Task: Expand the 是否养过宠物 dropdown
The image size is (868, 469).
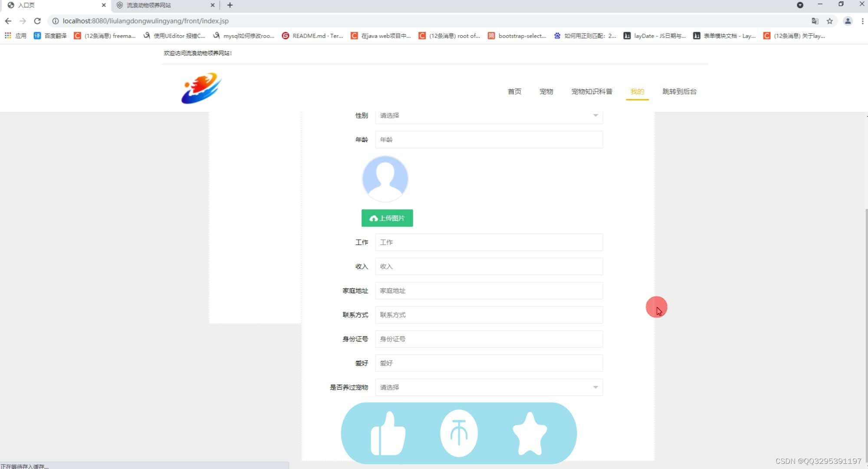Action: click(x=489, y=387)
